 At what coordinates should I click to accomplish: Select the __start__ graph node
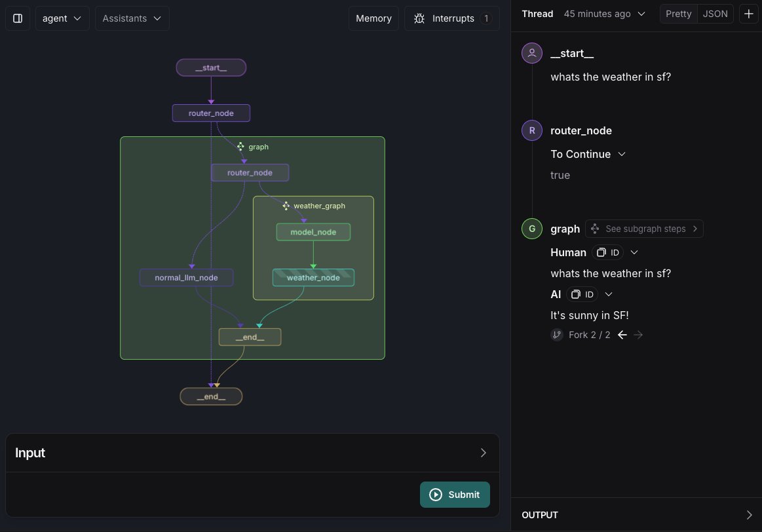[211, 67]
